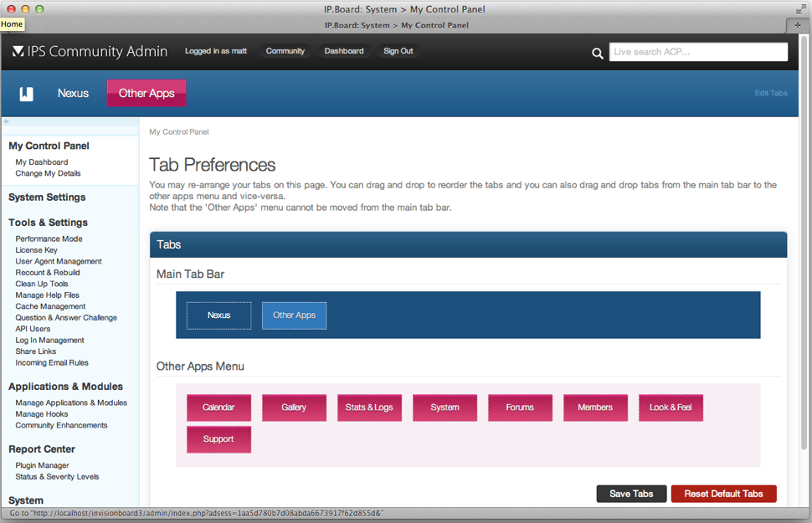Image resolution: width=812 pixels, height=523 pixels.
Task: Open Community Enhancements
Action: (62, 426)
